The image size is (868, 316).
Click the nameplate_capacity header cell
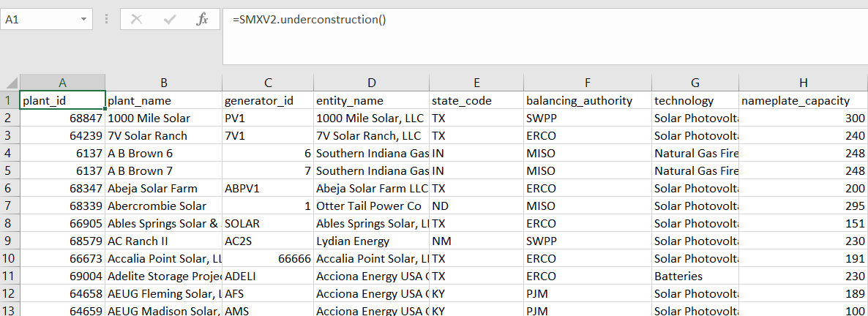804,101
